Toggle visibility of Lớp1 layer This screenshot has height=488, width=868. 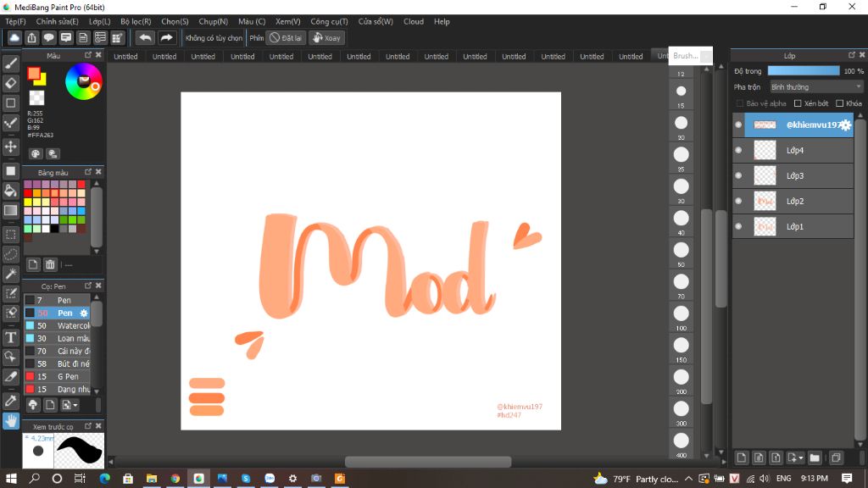pyautogui.click(x=738, y=226)
